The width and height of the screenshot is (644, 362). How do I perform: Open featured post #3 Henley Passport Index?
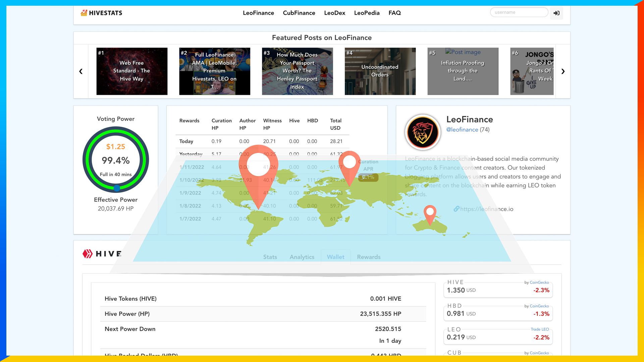pos(297,71)
